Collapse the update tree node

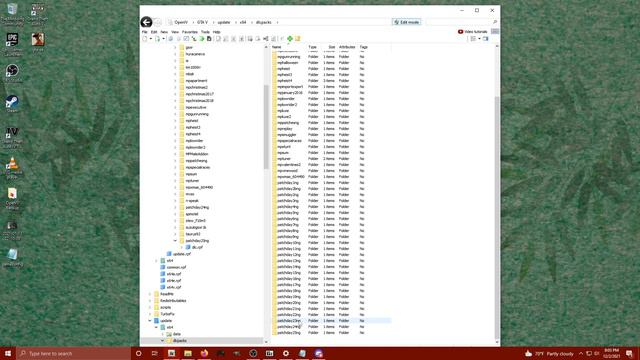click(150, 321)
